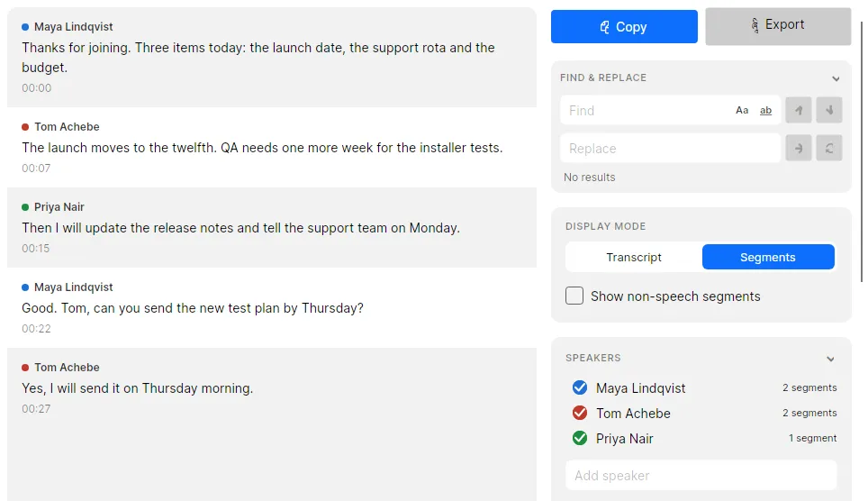Uncheck the Priya Nair speaker filter
Image resolution: width=868 pixels, height=501 pixels.
580,438
